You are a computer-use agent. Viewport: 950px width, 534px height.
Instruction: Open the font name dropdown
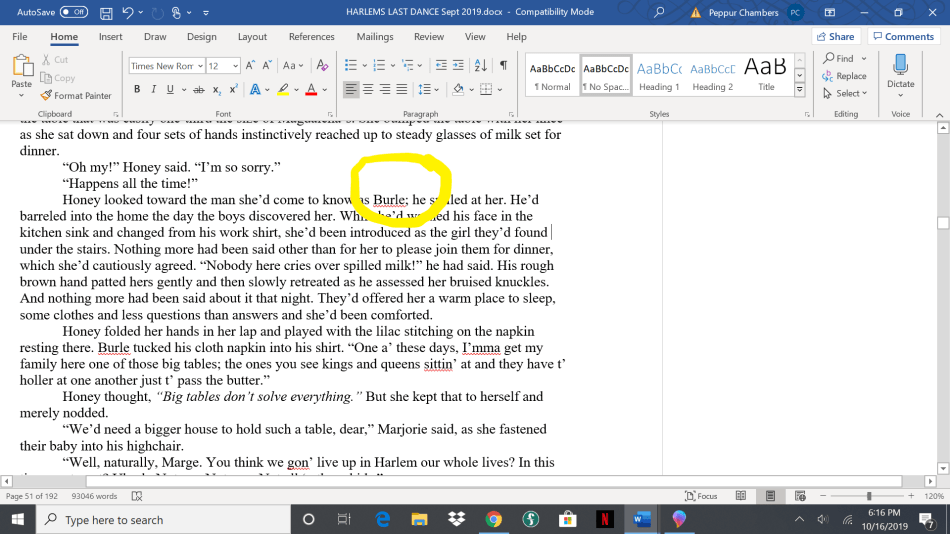pos(198,66)
